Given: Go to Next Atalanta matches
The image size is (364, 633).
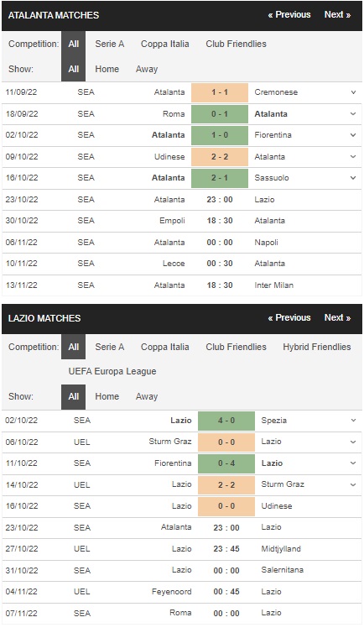Looking at the screenshot, I should [x=337, y=15].
